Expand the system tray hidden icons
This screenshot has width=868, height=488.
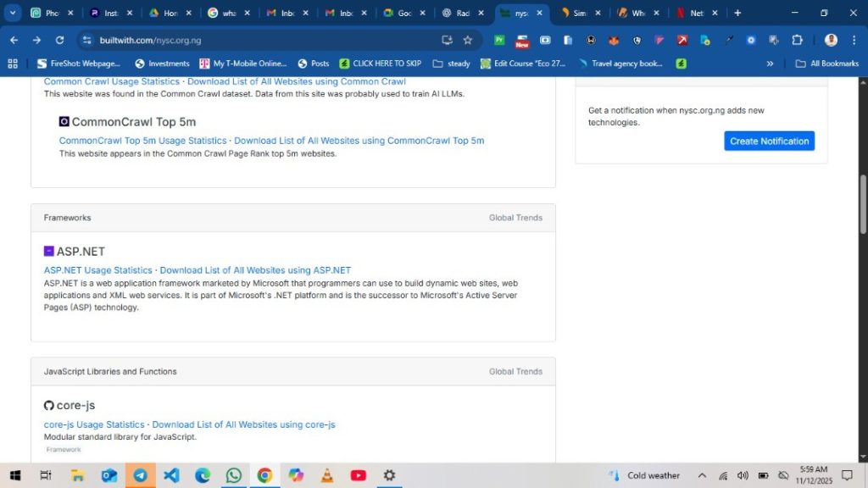point(702,475)
